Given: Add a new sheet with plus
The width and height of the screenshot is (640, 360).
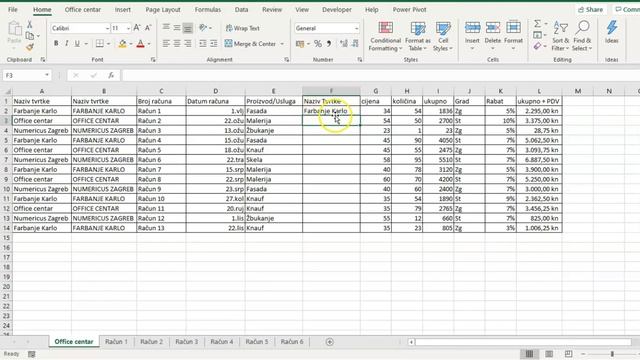Looking at the screenshot, I should (329, 342).
